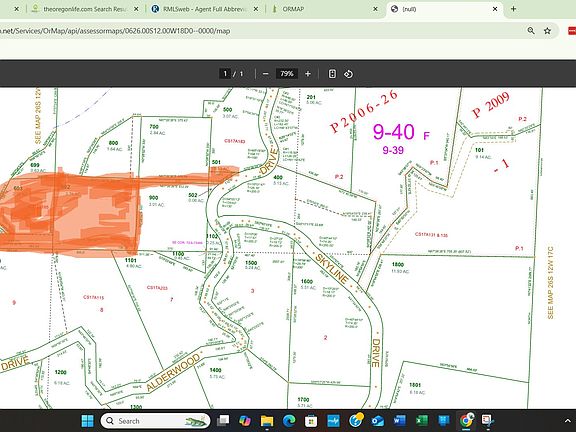Open Outlook from the taskbar

(378, 421)
